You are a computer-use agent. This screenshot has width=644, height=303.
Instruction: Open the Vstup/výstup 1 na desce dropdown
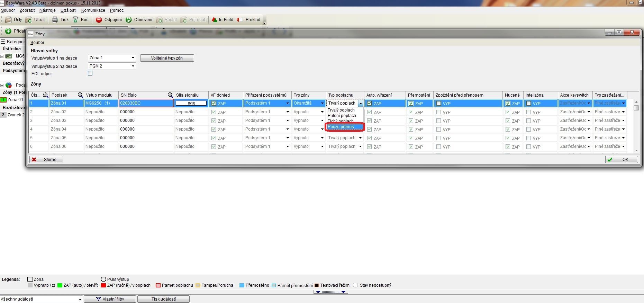tap(133, 58)
